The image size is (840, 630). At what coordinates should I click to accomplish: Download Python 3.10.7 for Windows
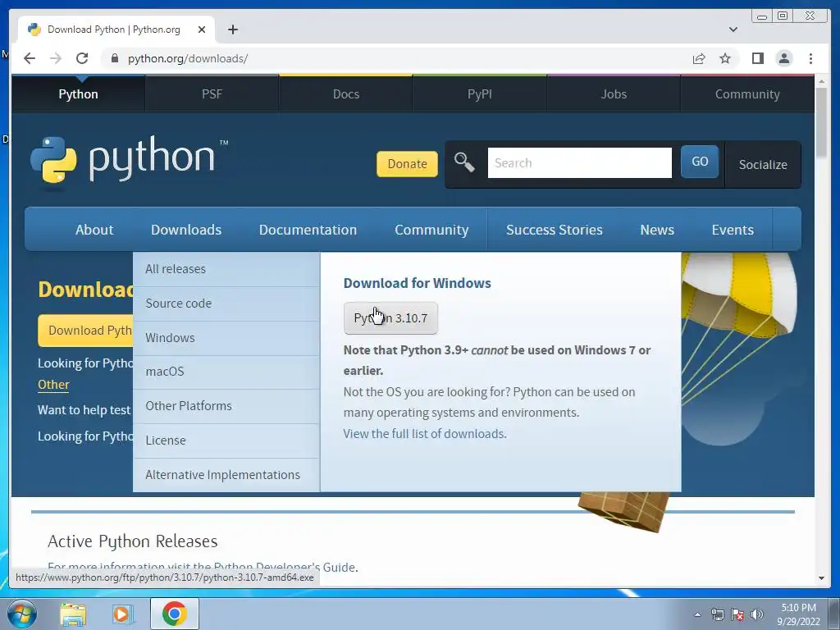tap(390, 318)
